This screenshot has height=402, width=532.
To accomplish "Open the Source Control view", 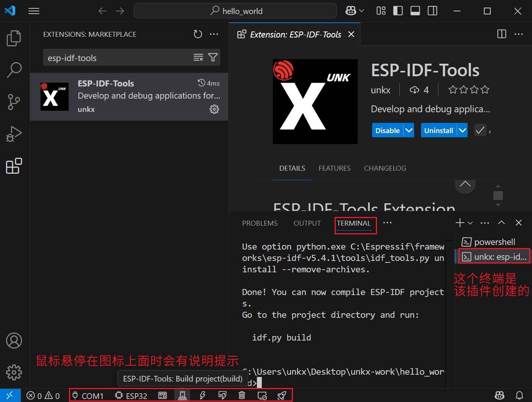I will point(14,102).
